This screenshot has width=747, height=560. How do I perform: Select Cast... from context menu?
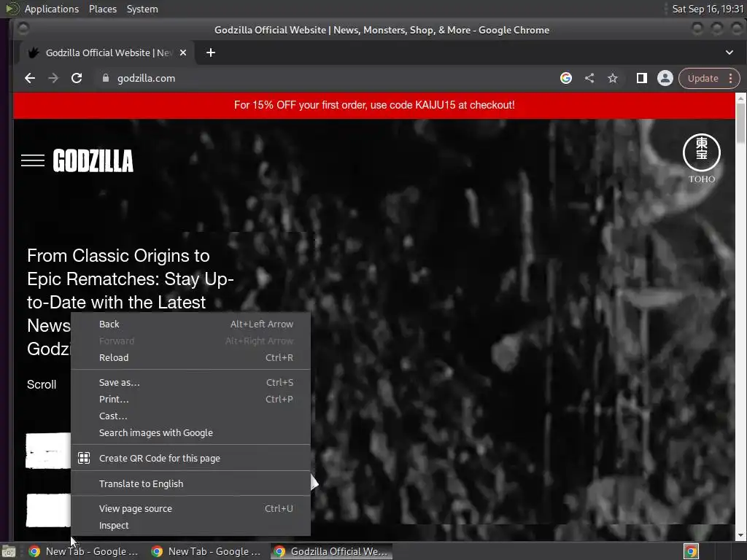pos(190,416)
